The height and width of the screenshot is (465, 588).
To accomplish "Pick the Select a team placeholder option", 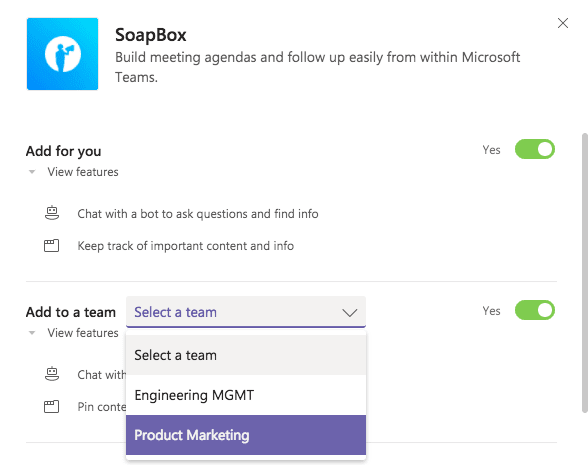I will pyautogui.click(x=246, y=355).
